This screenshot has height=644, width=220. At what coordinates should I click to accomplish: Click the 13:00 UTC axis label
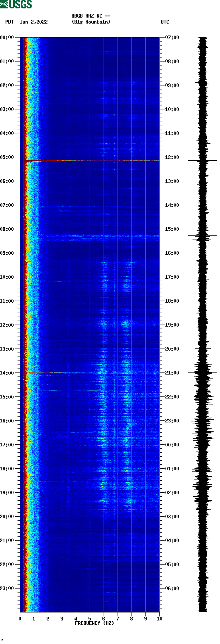click(172, 181)
